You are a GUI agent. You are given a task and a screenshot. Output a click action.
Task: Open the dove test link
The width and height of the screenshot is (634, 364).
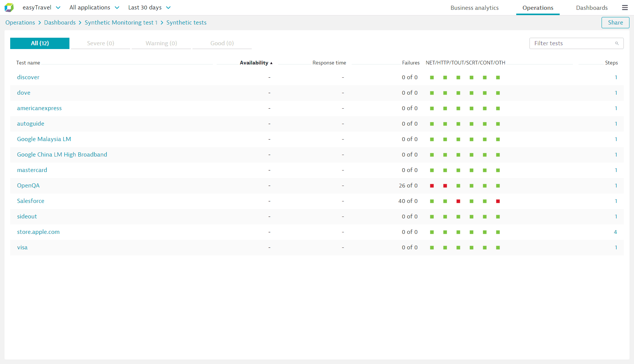(x=24, y=93)
